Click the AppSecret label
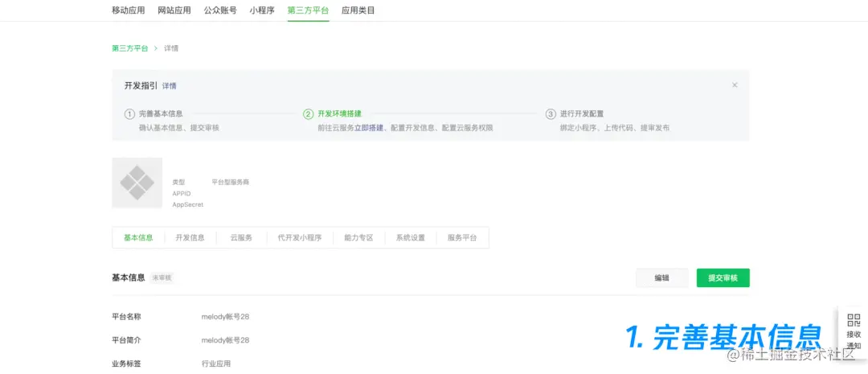The height and width of the screenshot is (374, 868). click(x=187, y=204)
